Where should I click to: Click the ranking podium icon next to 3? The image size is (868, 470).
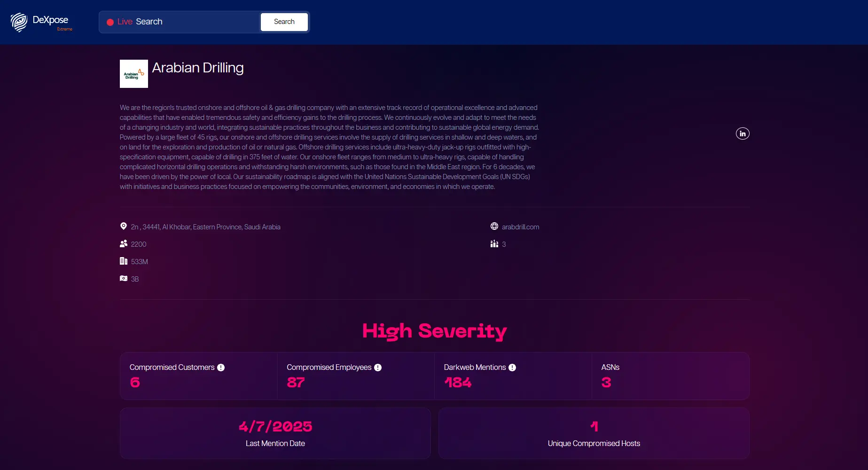click(x=494, y=243)
